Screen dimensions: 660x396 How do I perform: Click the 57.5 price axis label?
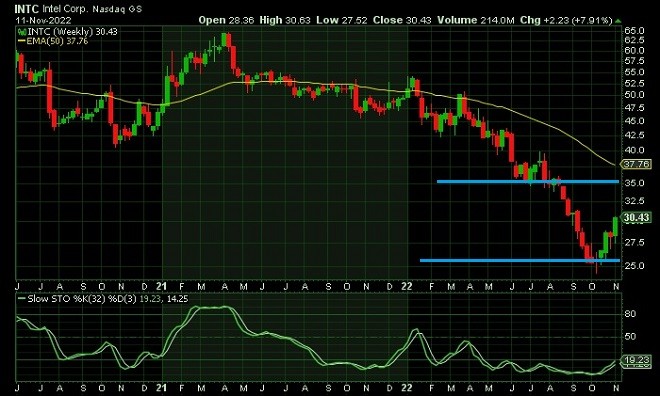click(x=635, y=61)
